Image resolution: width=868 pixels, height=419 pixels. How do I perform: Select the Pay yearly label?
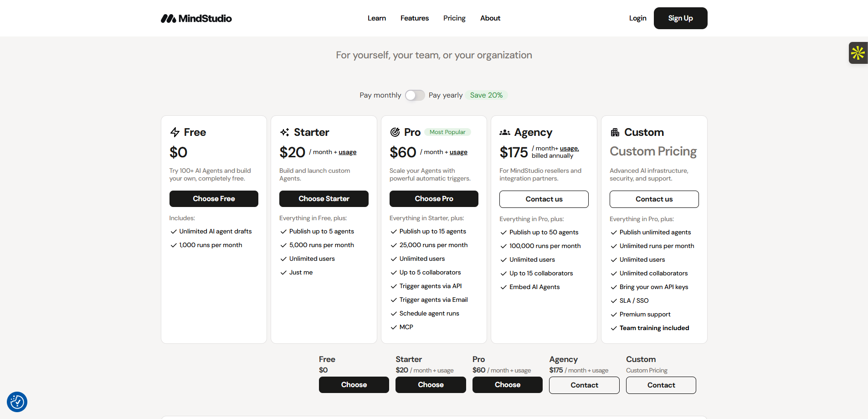(446, 95)
